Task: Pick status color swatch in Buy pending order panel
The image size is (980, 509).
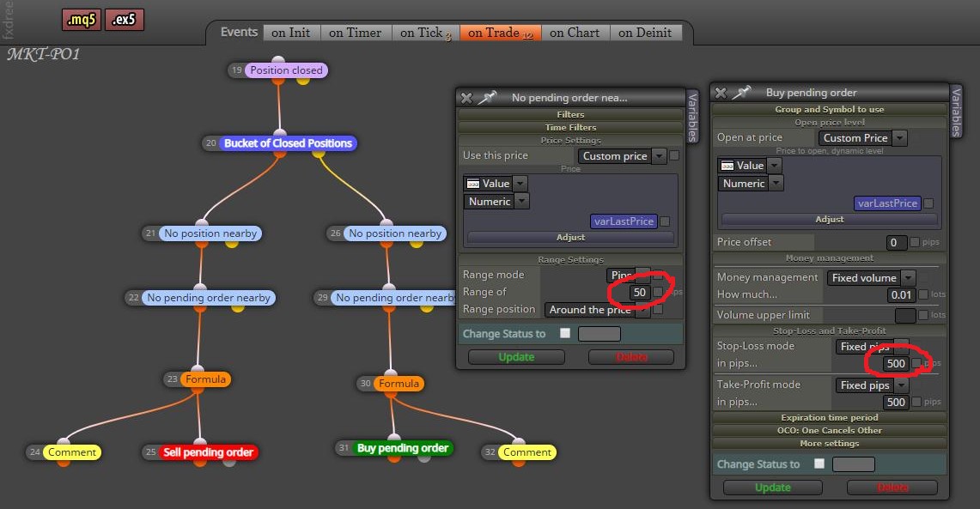Action: [x=854, y=464]
